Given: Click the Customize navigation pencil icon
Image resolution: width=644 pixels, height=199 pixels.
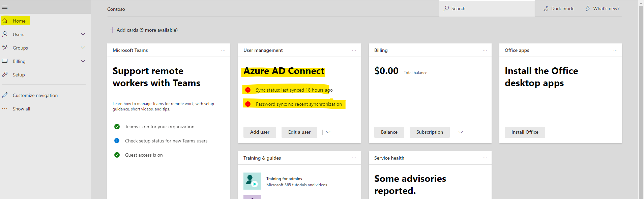Looking at the screenshot, I should (5, 95).
